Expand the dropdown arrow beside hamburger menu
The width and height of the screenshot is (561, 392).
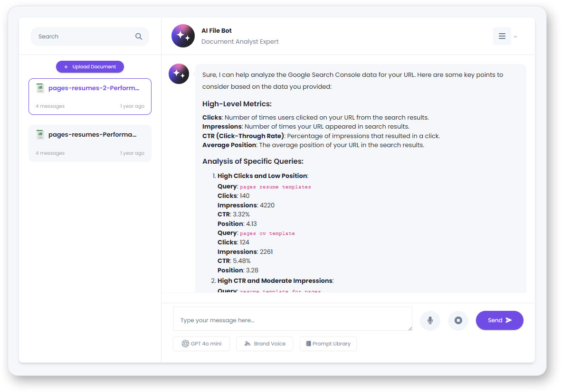[515, 37]
